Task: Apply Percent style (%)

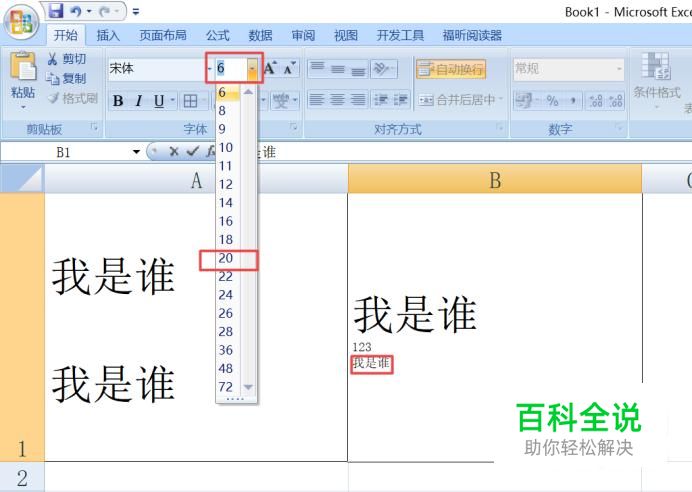Action: tap(553, 101)
